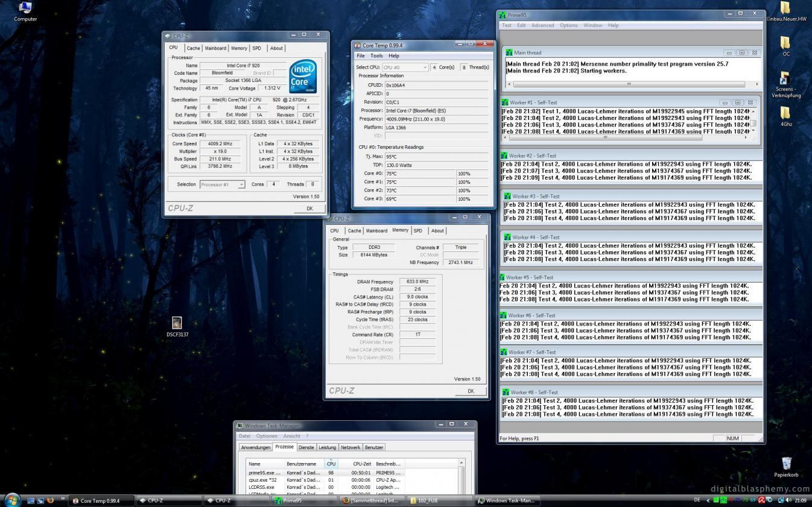The height and width of the screenshot is (507, 812).
Task: Click the Intel Core i7 logo in CPU-Z
Action: [302, 76]
